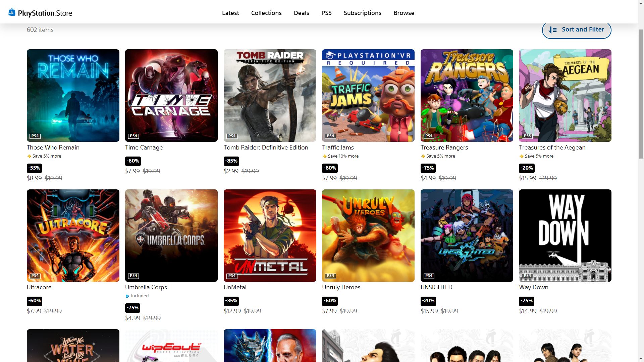644x362 pixels.
Task: Click the UNSIGHTED game title link
Action: click(436, 287)
